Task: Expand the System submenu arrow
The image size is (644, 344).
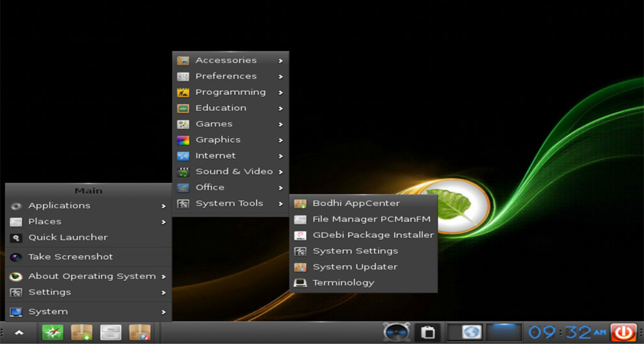Action: click(163, 312)
